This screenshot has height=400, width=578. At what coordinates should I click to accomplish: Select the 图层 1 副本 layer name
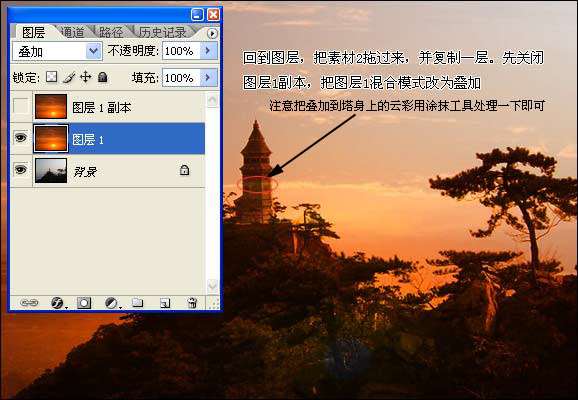coord(101,107)
